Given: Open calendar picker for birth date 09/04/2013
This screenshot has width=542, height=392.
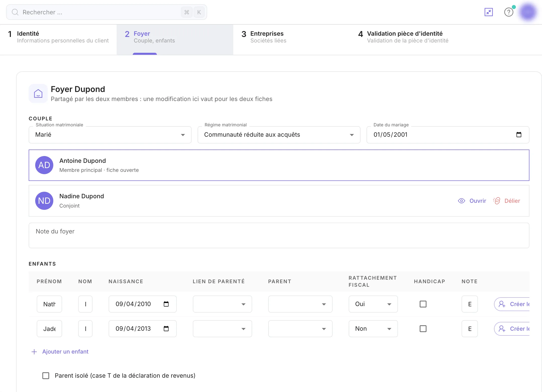Looking at the screenshot, I should tap(166, 329).
